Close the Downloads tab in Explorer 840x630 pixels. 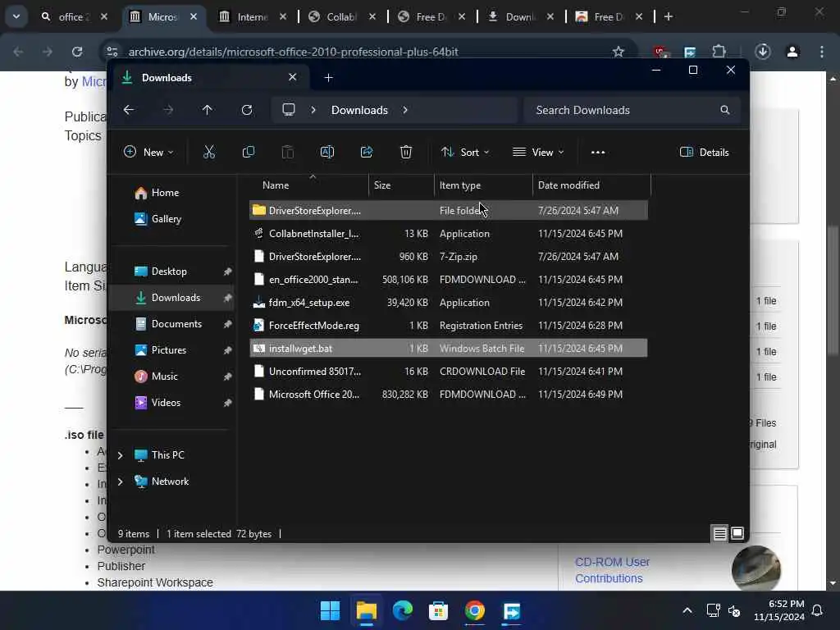[293, 77]
